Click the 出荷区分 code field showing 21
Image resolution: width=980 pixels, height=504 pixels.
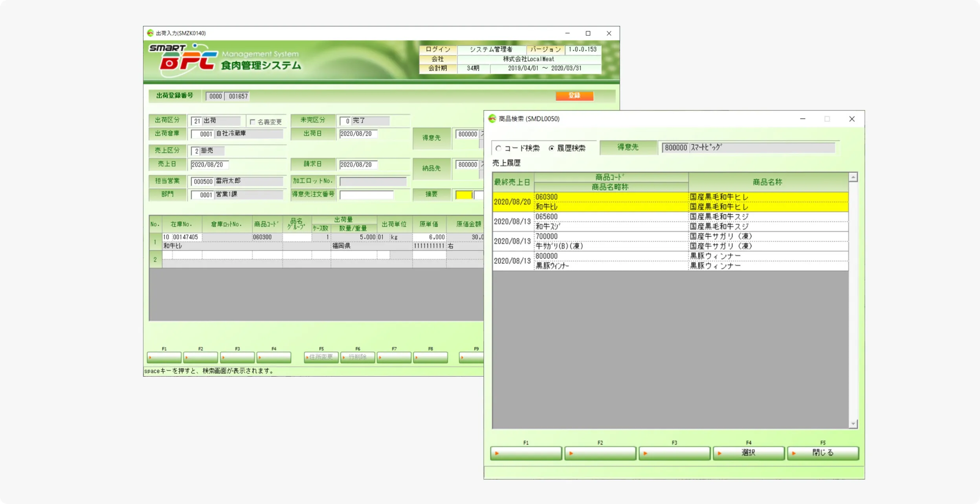(x=196, y=121)
